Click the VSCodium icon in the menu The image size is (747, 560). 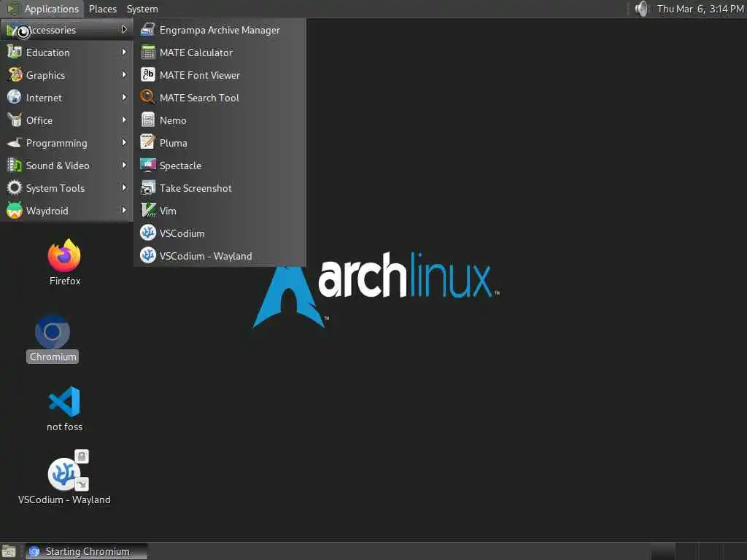[147, 233]
